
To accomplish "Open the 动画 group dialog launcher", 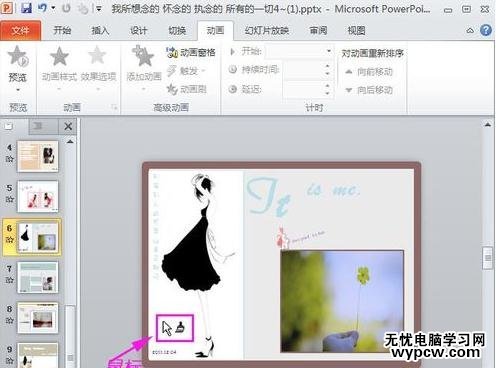I will (114, 107).
